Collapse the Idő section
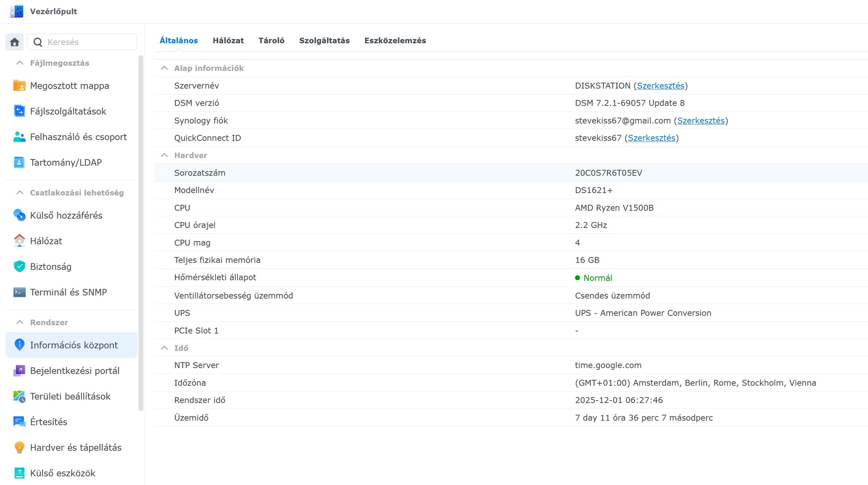The width and height of the screenshot is (868, 485). click(164, 348)
